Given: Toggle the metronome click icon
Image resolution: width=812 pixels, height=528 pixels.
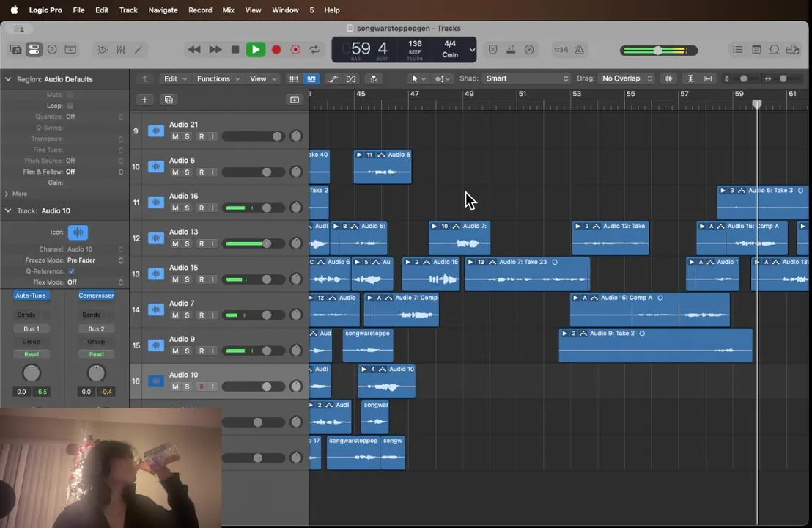Looking at the screenshot, I should pyautogui.click(x=580, y=50).
